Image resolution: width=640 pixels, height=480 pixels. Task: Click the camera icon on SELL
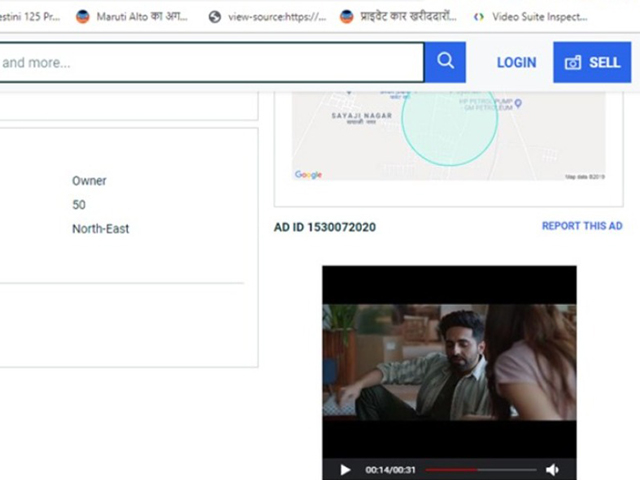[573, 63]
